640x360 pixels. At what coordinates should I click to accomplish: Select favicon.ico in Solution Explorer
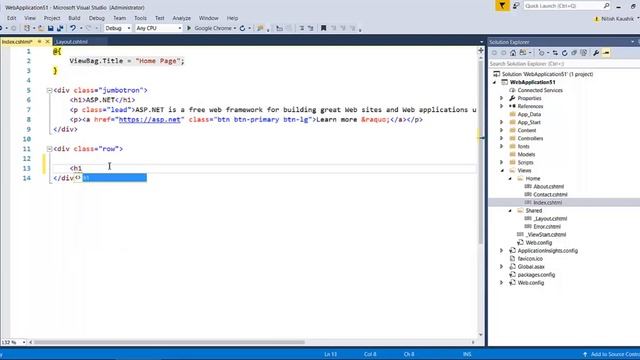pyautogui.click(x=530, y=259)
